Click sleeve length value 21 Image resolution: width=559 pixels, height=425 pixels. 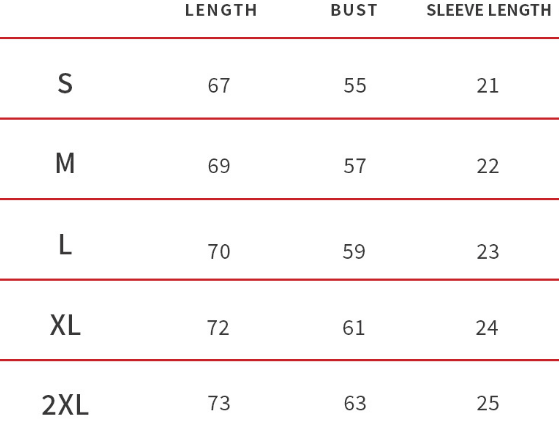pos(488,86)
